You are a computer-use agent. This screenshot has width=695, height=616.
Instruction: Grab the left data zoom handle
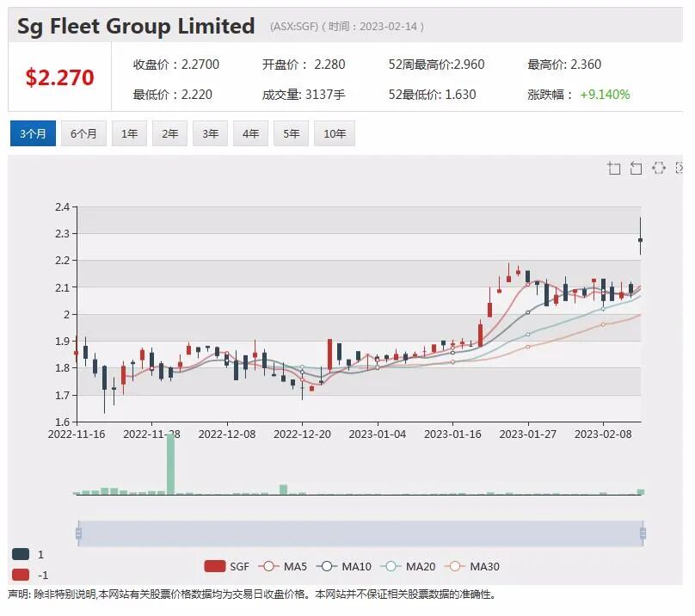pyautogui.click(x=79, y=533)
